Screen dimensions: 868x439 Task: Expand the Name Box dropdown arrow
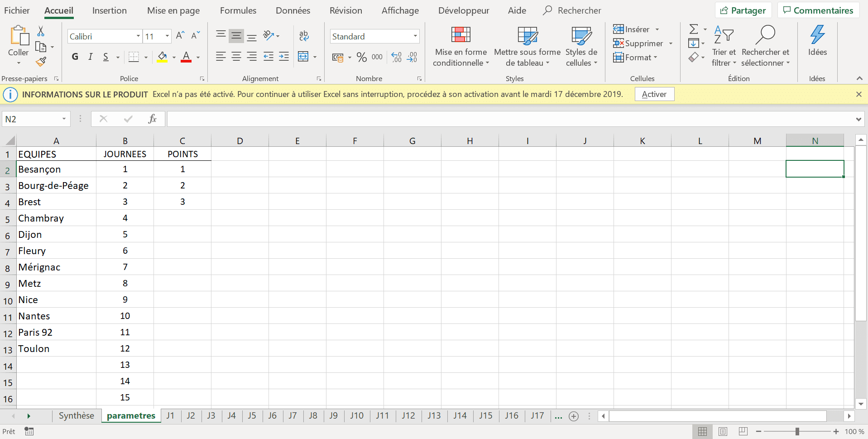(64, 119)
